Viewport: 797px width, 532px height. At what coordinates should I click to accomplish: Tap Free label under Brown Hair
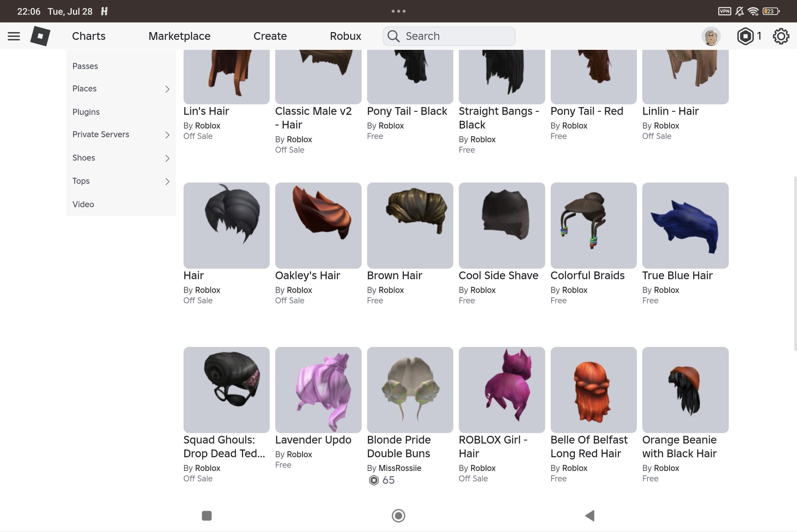click(375, 301)
